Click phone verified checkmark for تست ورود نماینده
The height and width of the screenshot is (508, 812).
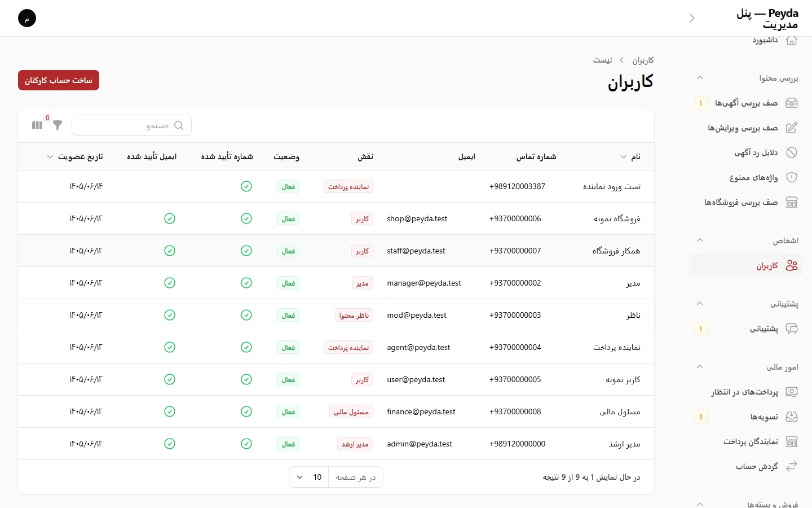246,186
